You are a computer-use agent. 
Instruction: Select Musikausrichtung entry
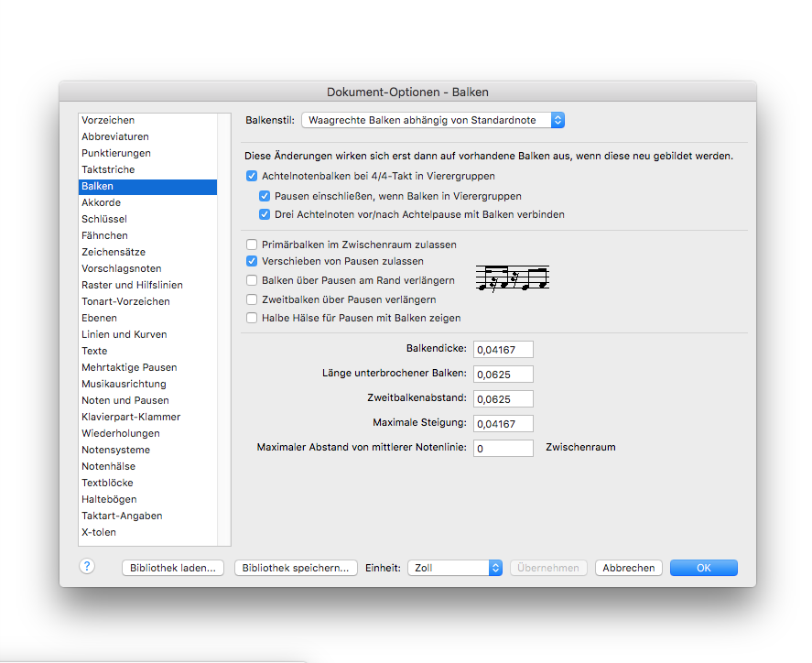[x=147, y=384]
